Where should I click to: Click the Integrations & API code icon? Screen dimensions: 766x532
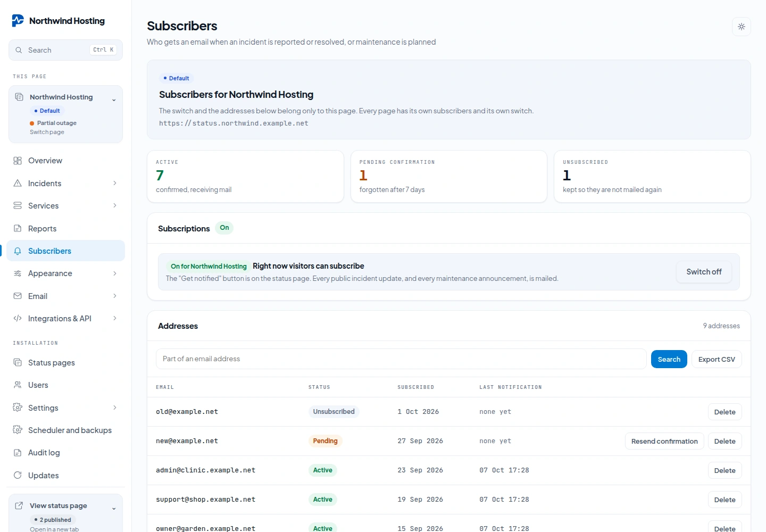coord(18,318)
